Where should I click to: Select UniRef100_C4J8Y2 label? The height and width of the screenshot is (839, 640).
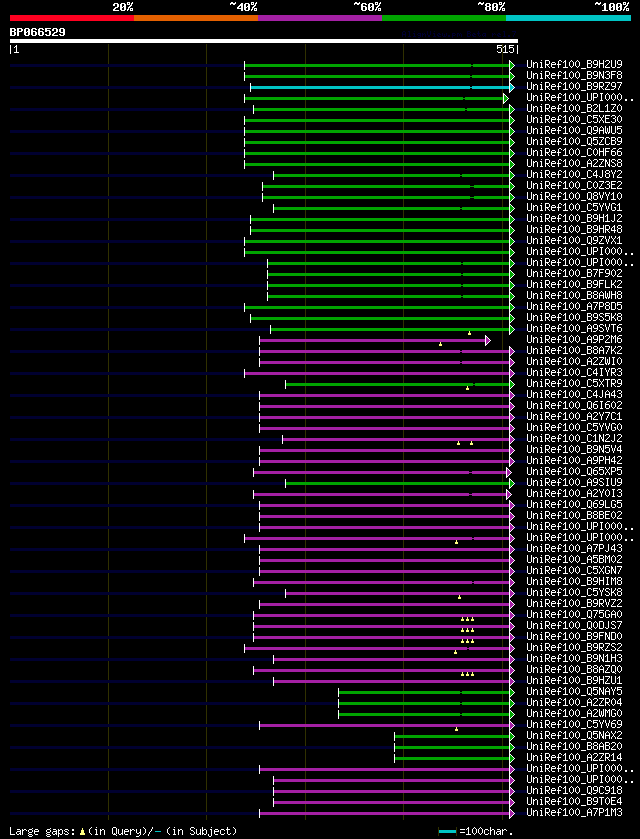point(574,176)
